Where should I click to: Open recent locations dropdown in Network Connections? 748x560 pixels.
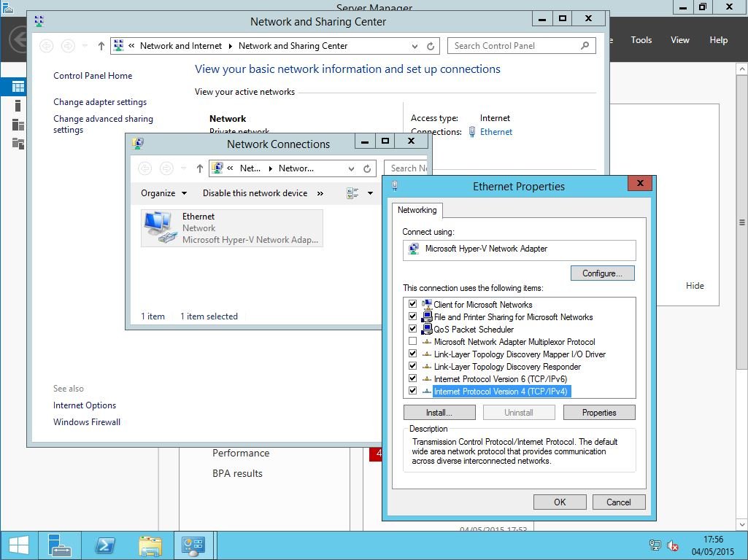[x=184, y=168]
